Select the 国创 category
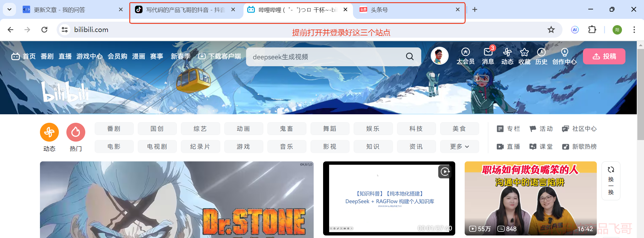The width and height of the screenshot is (644, 238). coord(157,129)
